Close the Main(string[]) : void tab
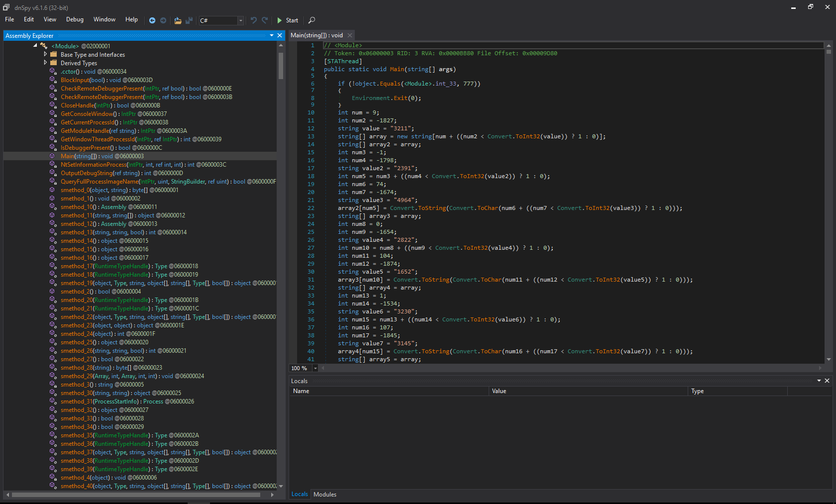836x504 pixels. click(x=350, y=35)
